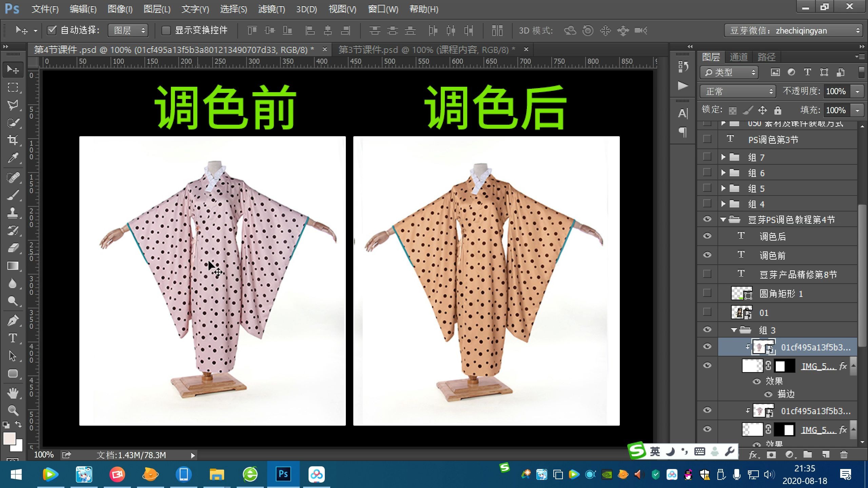Enable the 显示变换控件 checkbox

point(166,30)
